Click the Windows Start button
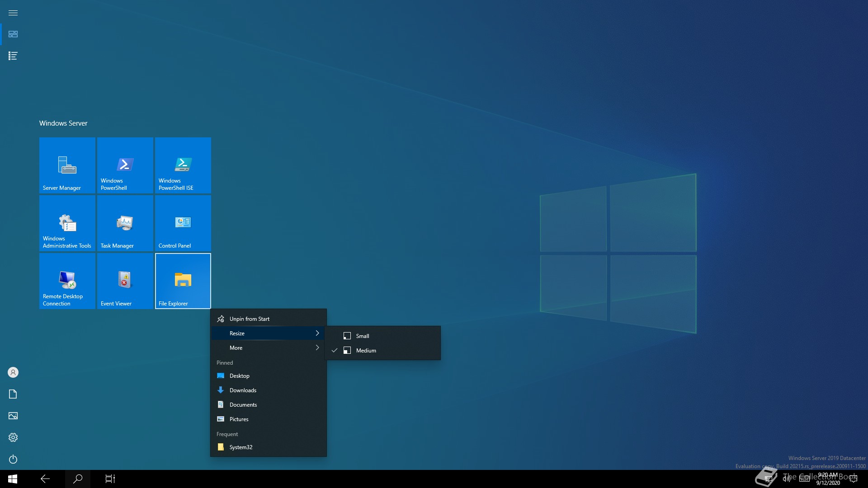868x488 pixels. pyautogui.click(x=13, y=479)
